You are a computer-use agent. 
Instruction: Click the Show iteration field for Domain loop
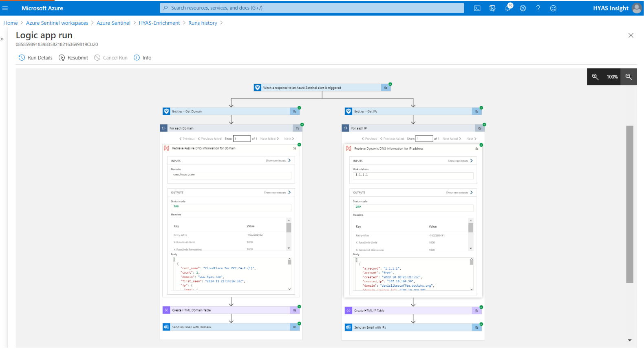click(242, 139)
